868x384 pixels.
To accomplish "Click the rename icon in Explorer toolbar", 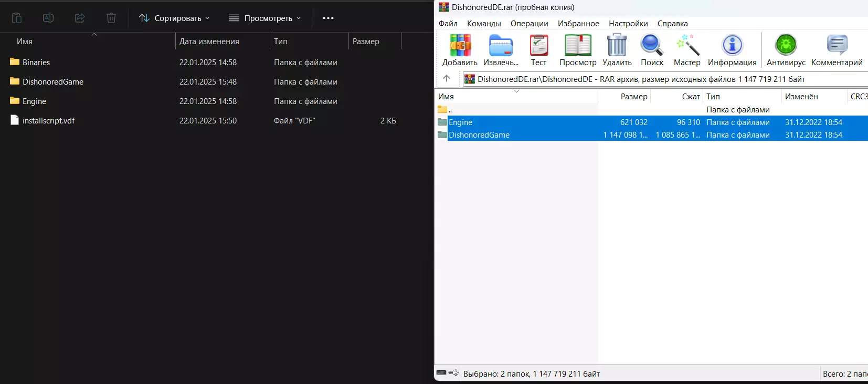I will tap(48, 18).
